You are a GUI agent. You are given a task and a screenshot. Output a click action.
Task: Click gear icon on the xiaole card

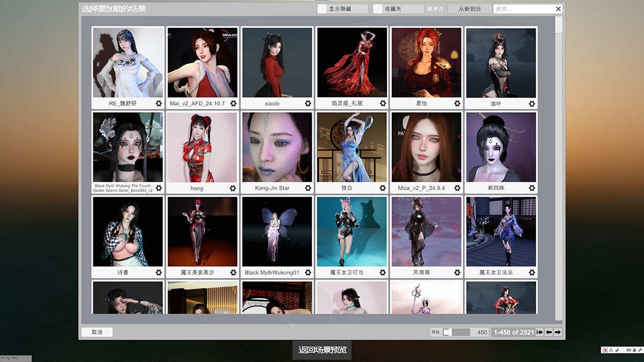tap(308, 104)
